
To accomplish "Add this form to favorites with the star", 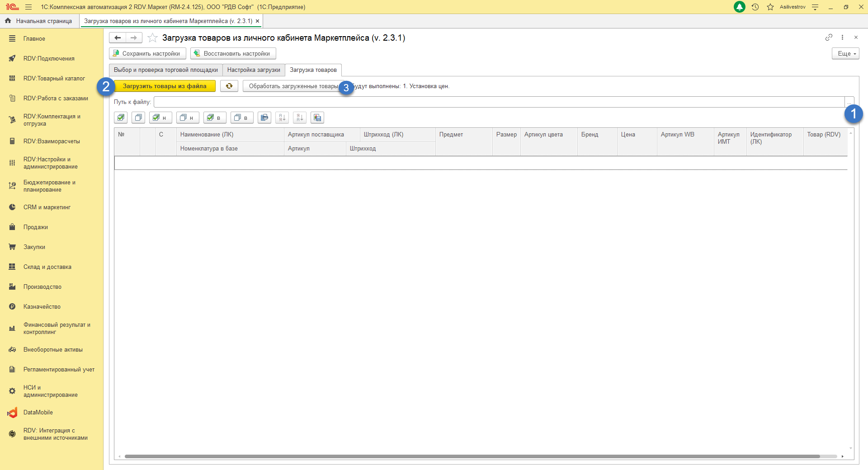I will click(153, 38).
